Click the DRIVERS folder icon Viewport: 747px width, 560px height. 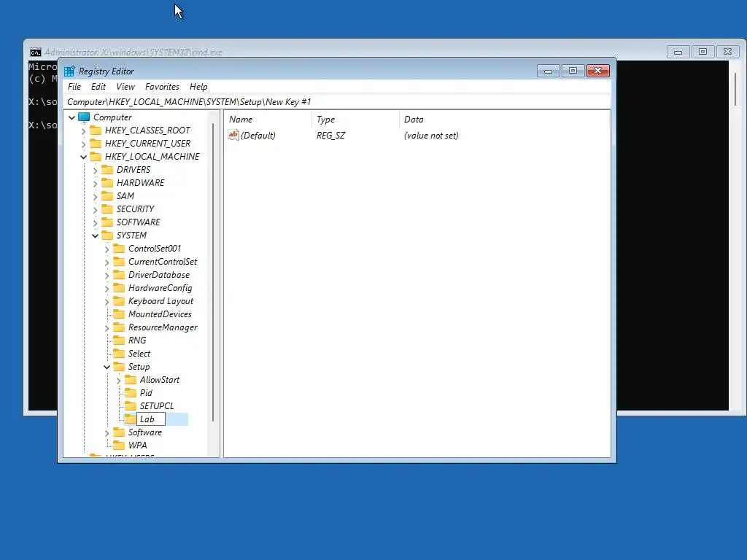[x=108, y=169]
